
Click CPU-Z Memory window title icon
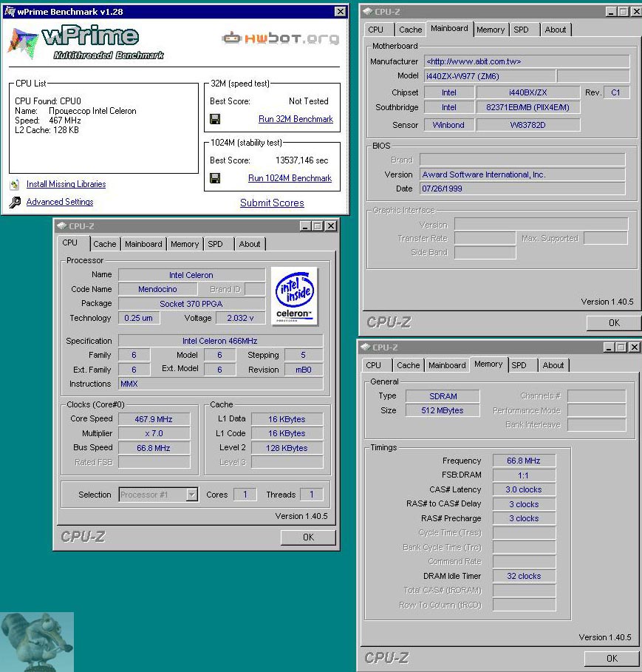tap(366, 347)
